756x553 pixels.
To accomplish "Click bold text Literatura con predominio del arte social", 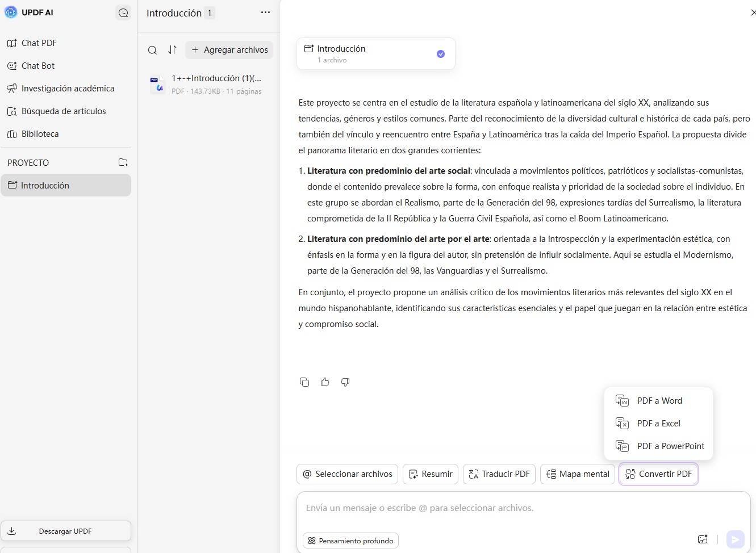I will point(389,171).
